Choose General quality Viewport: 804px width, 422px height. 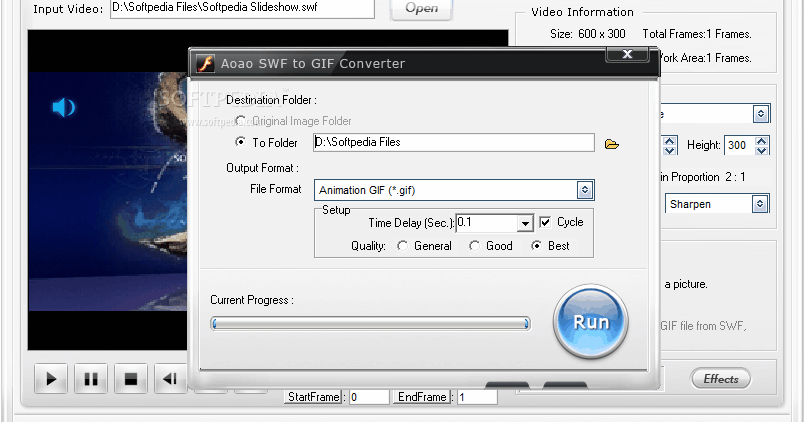[403, 246]
